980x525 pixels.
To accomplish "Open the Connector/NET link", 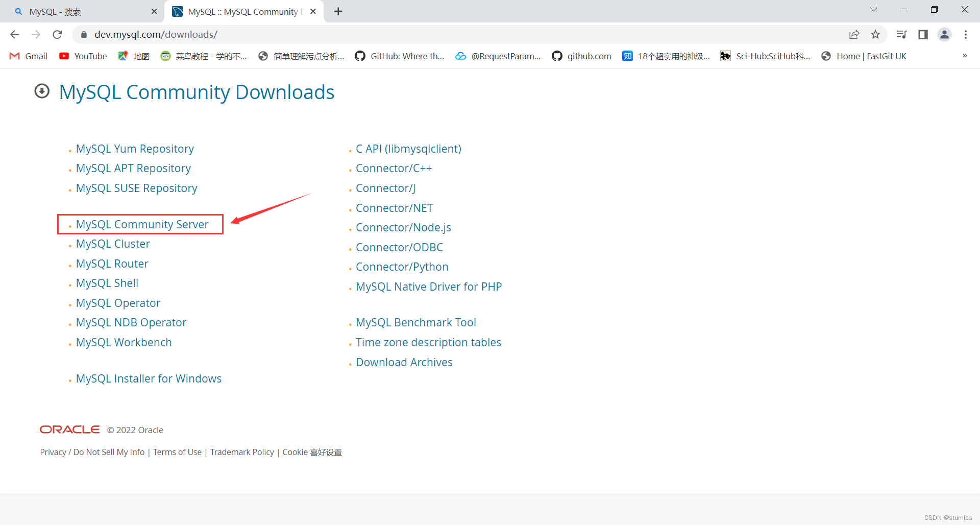I will pos(394,208).
